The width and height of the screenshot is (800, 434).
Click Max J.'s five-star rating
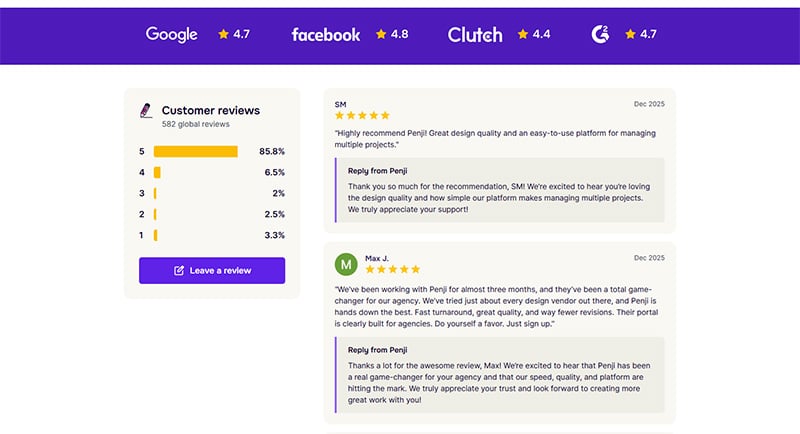tap(392, 269)
